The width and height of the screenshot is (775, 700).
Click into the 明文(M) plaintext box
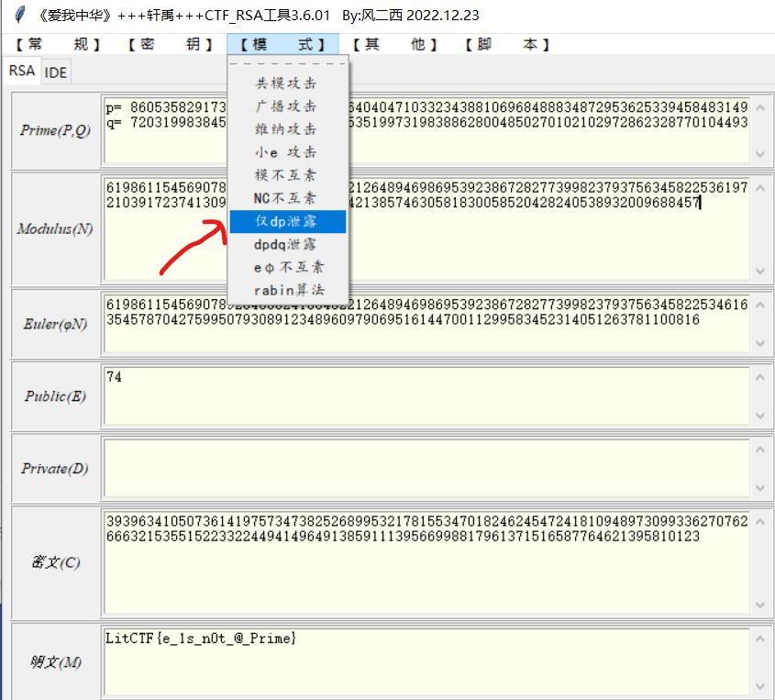tap(426, 661)
